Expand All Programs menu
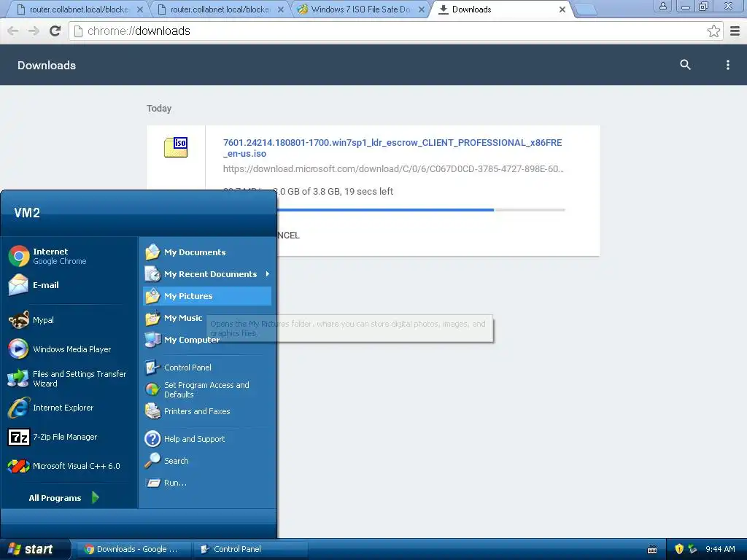Viewport: 747px width, 560px height. coord(64,497)
